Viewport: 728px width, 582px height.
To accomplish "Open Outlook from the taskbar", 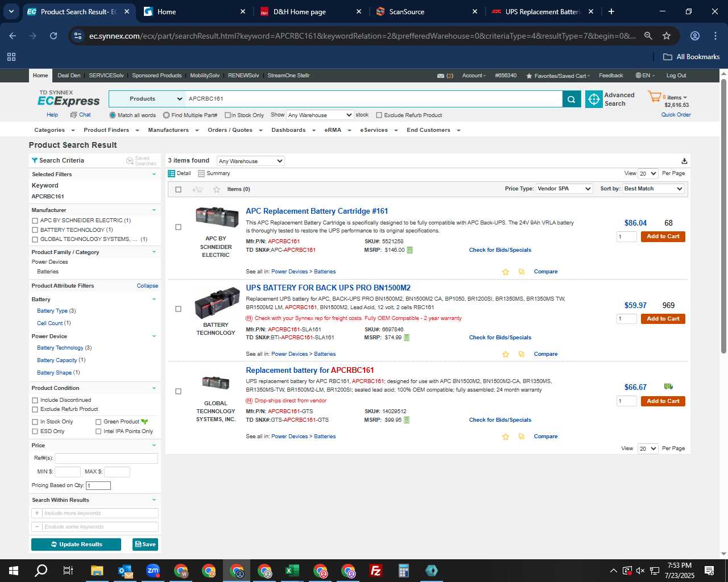I will coord(125,571).
